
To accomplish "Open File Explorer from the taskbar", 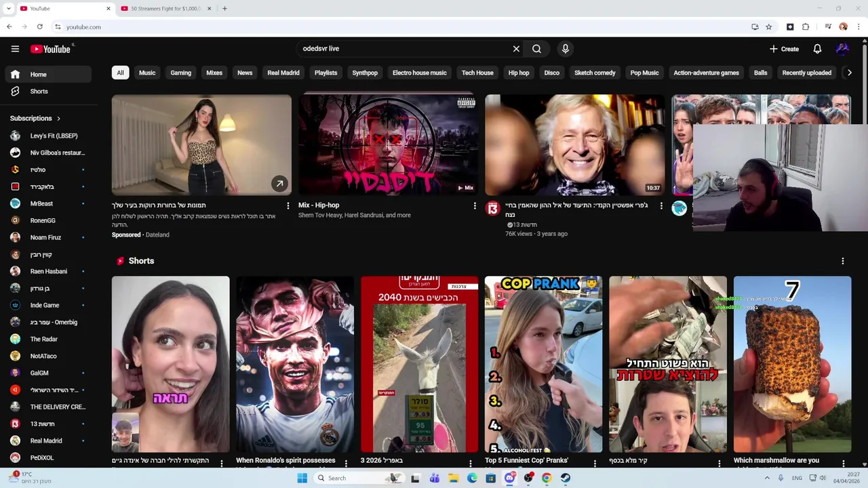I will pyautogui.click(x=454, y=478).
